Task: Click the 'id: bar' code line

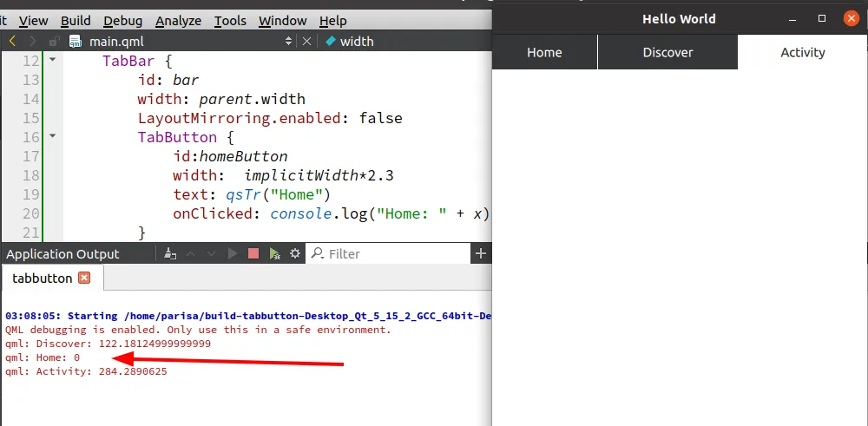Action: coord(168,80)
